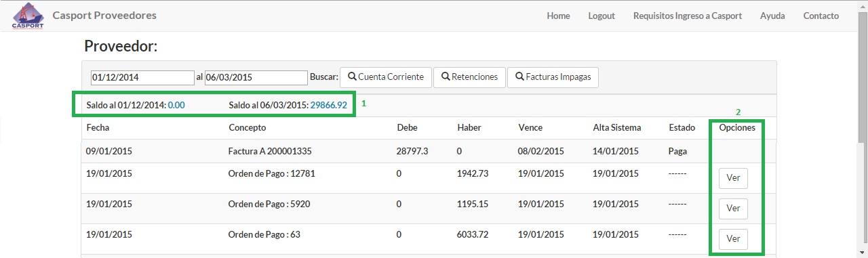
Task: Click the Casport Proveedores brand link
Action: tap(104, 15)
